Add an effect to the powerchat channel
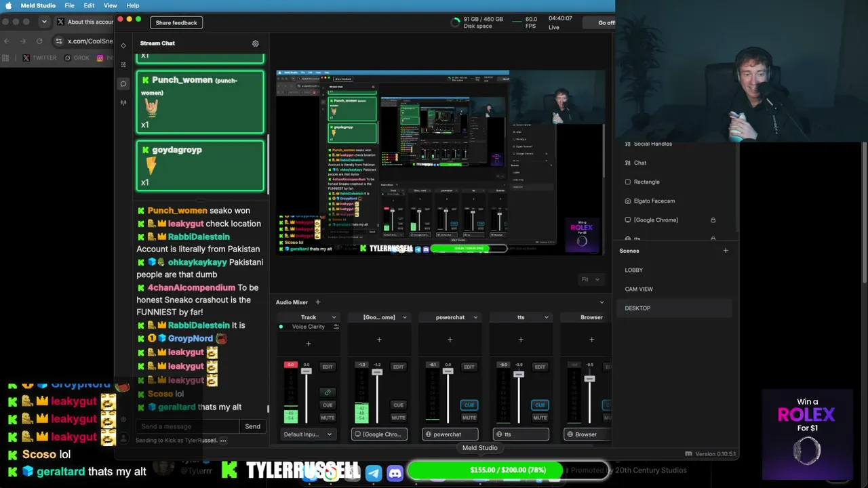This screenshot has height=488, width=868. pos(450,340)
